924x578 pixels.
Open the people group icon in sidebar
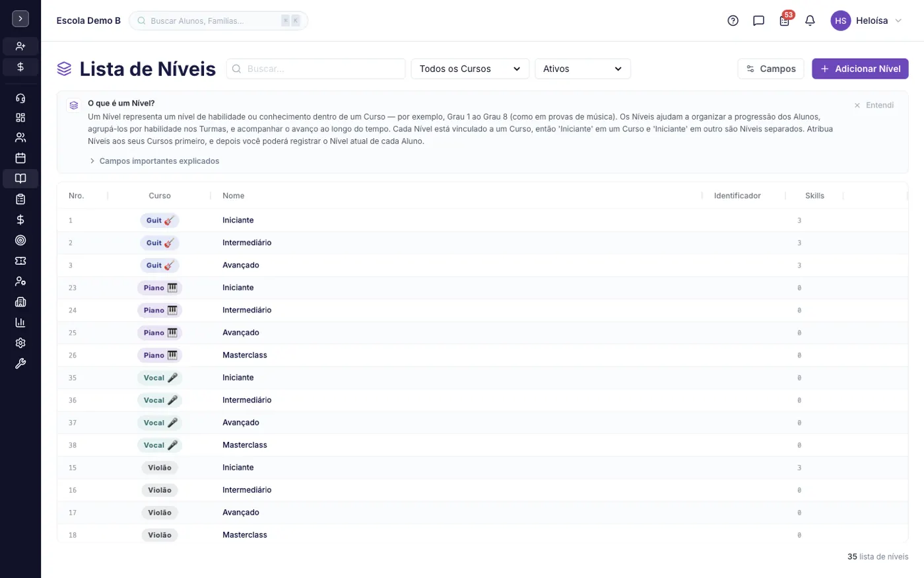tap(20, 137)
